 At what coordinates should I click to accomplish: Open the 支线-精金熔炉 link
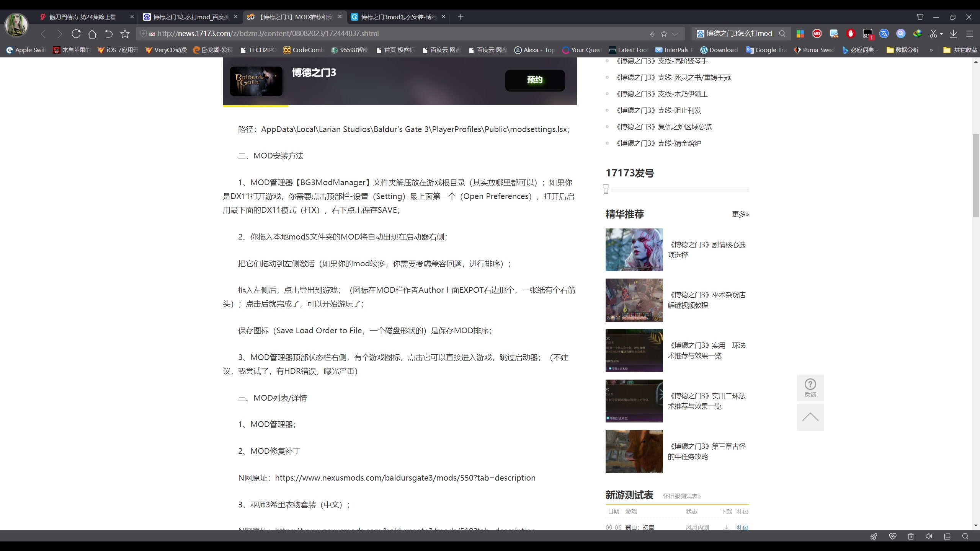658,143
